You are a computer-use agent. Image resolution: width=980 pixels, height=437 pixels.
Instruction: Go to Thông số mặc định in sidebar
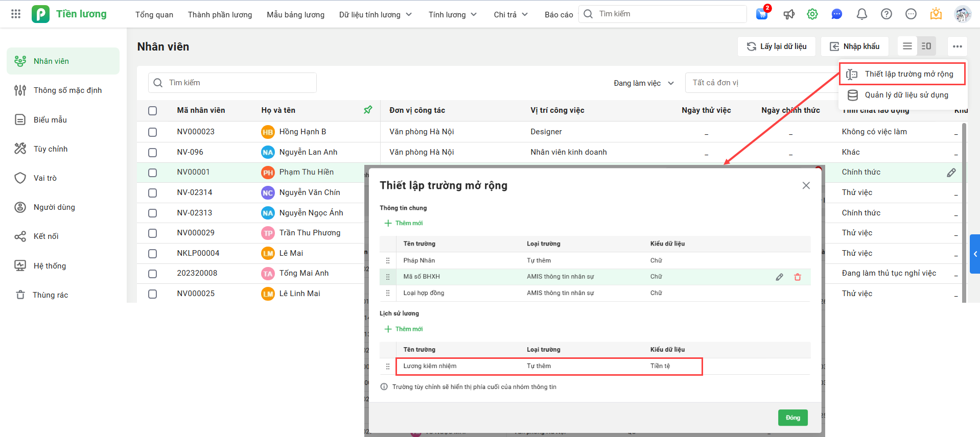[63, 90]
